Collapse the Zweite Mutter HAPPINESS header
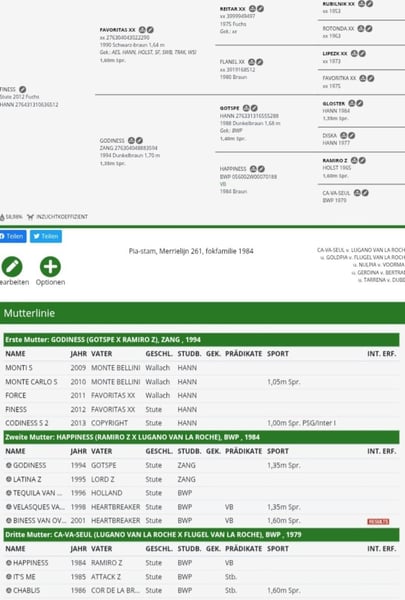 pos(201,437)
